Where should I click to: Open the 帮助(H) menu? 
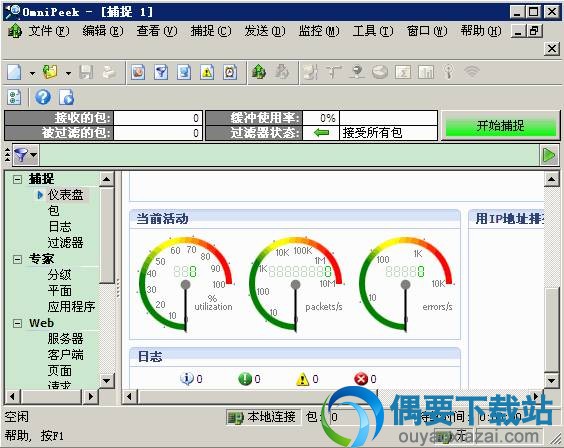coord(481,31)
